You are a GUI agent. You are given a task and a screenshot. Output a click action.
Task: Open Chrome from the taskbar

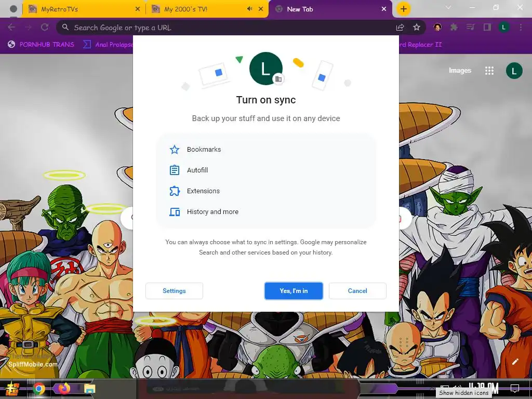pos(39,389)
